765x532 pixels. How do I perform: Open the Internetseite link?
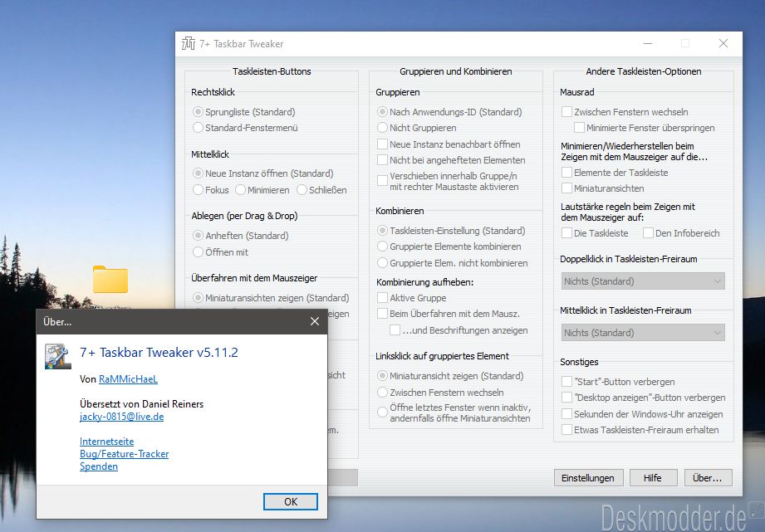[x=107, y=442]
